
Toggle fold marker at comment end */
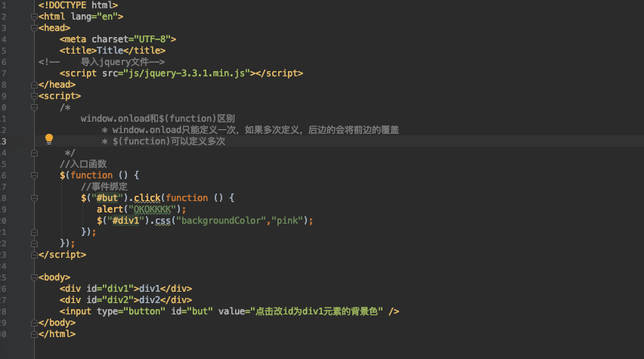pyautogui.click(x=35, y=153)
